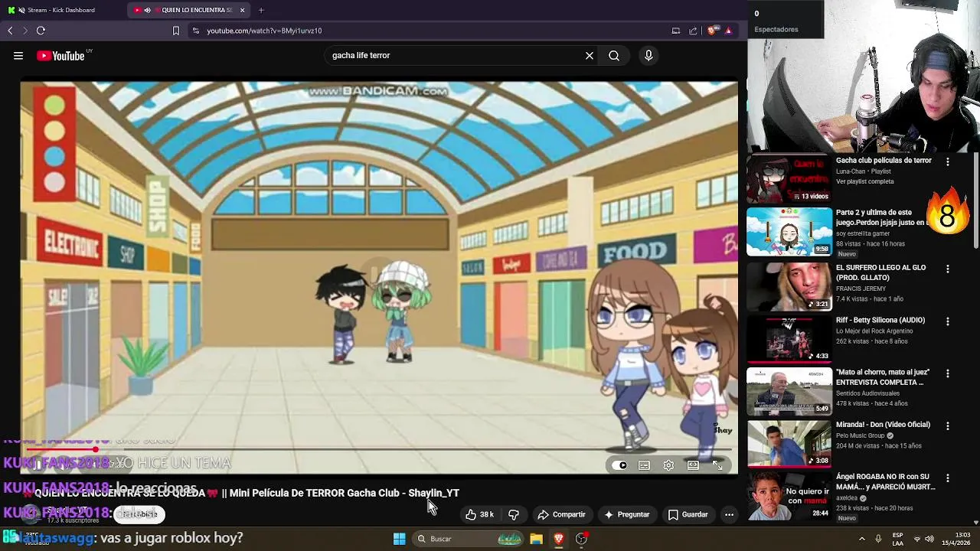Save video with Guardar button
The height and width of the screenshot is (551, 980).
pyautogui.click(x=688, y=514)
